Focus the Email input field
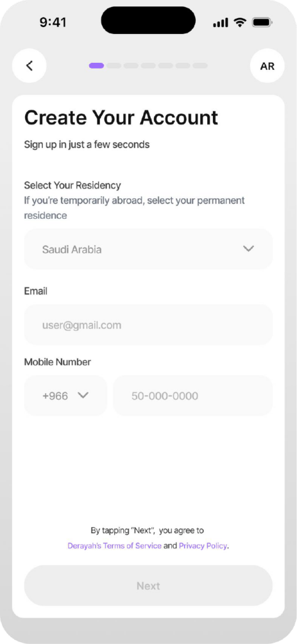Viewport: 297px width, 644px height. 148,325
